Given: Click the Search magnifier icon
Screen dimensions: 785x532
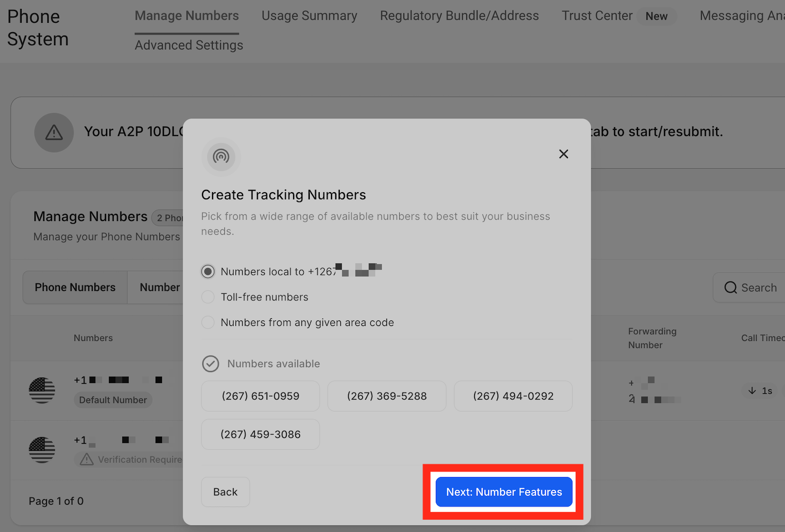Looking at the screenshot, I should [x=731, y=287].
